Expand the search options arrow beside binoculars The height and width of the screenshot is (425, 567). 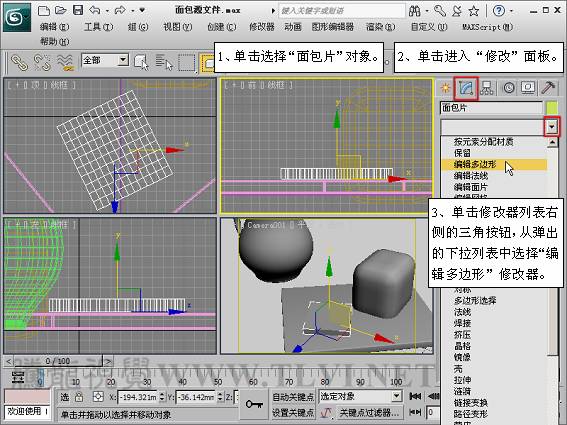pos(427,11)
